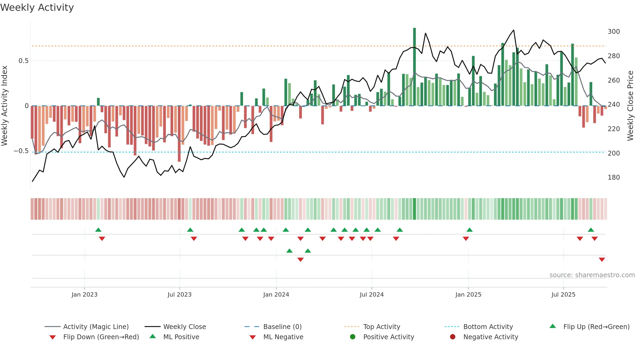Toggle the Flip Down (Green→Red) legend entry

tap(94, 337)
